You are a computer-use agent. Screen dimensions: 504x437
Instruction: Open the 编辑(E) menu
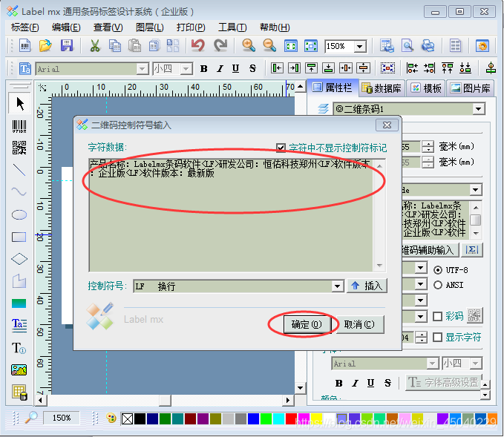66,27
